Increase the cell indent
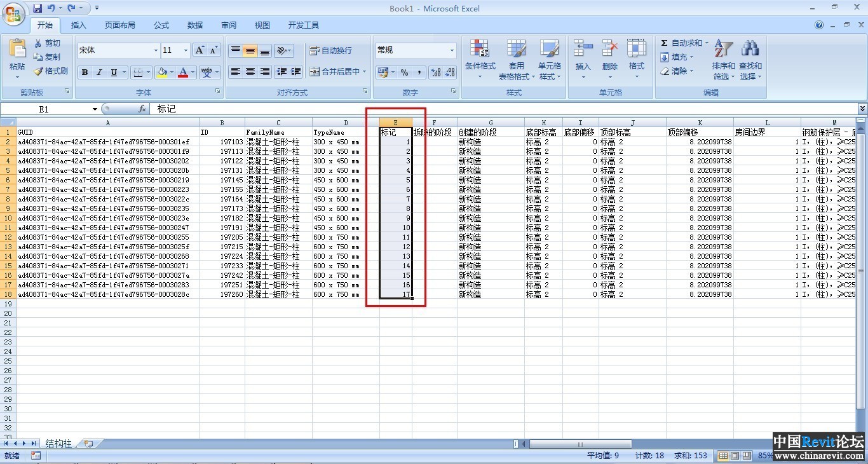 (x=295, y=72)
